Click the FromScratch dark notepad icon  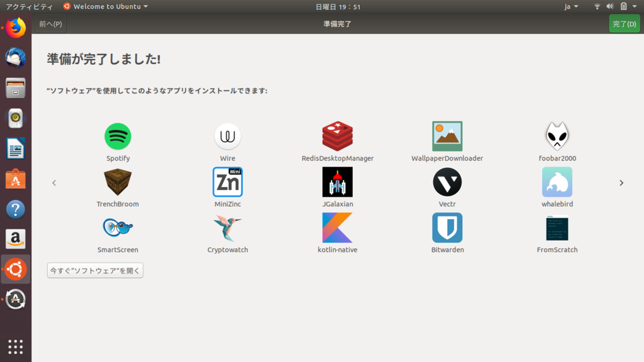pos(557,228)
